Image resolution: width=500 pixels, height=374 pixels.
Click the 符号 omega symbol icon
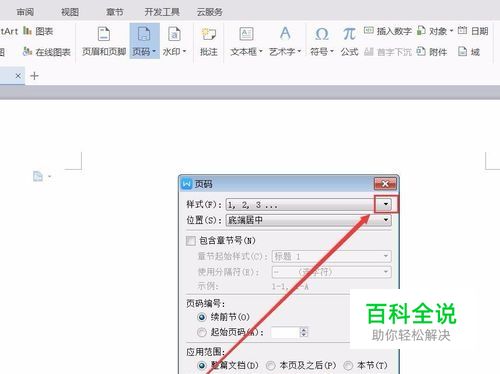coord(322,34)
